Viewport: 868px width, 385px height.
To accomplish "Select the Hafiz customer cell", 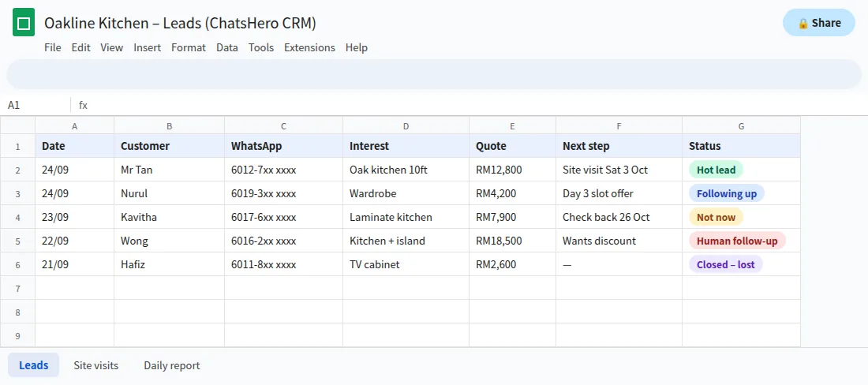I will pos(170,264).
